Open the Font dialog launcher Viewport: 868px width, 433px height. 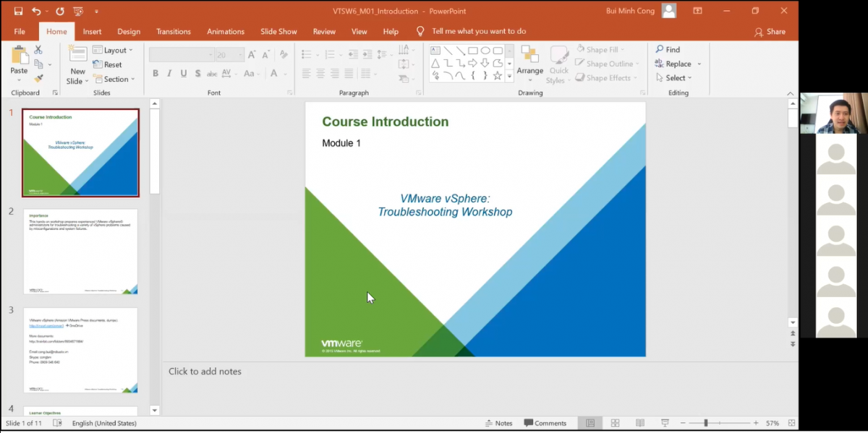290,93
